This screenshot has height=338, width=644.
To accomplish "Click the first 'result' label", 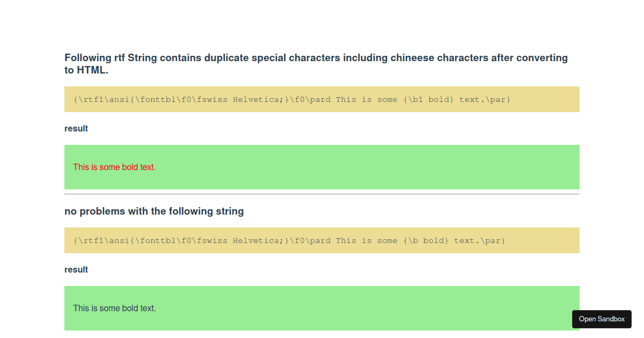I will [76, 128].
